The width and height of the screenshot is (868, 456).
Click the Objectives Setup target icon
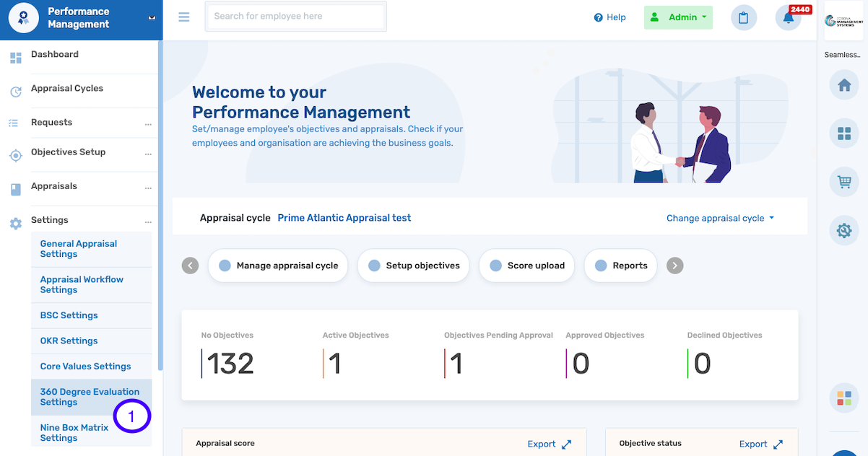pyautogui.click(x=15, y=155)
